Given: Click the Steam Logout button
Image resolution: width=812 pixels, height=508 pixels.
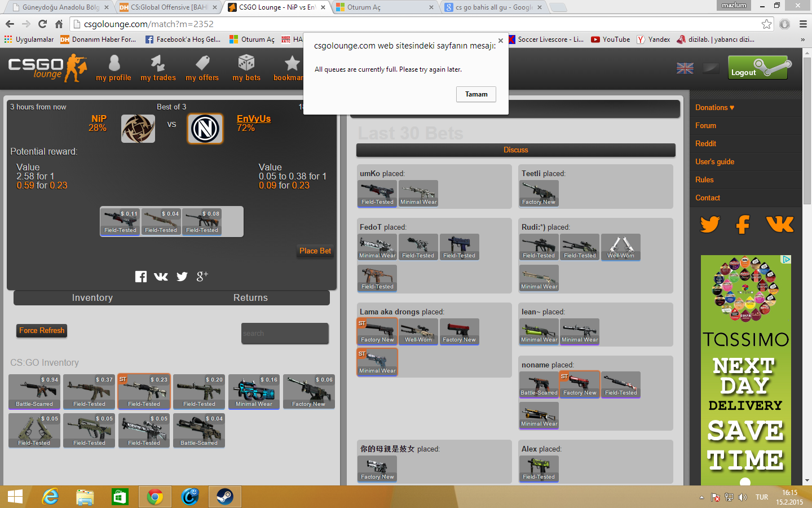Looking at the screenshot, I should [x=760, y=68].
